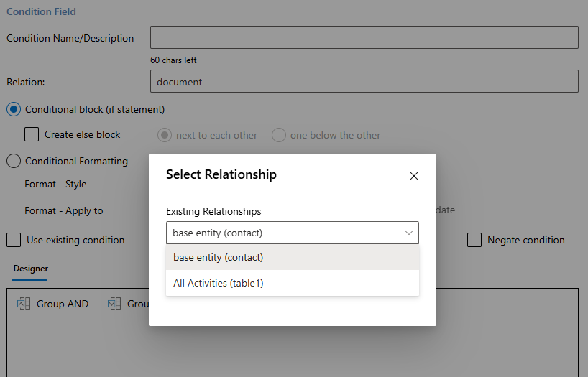Viewport: 588px width, 377px height.
Task: Open the Existing Relationships dropdown
Action: pyautogui.click(x=293, y=233)
